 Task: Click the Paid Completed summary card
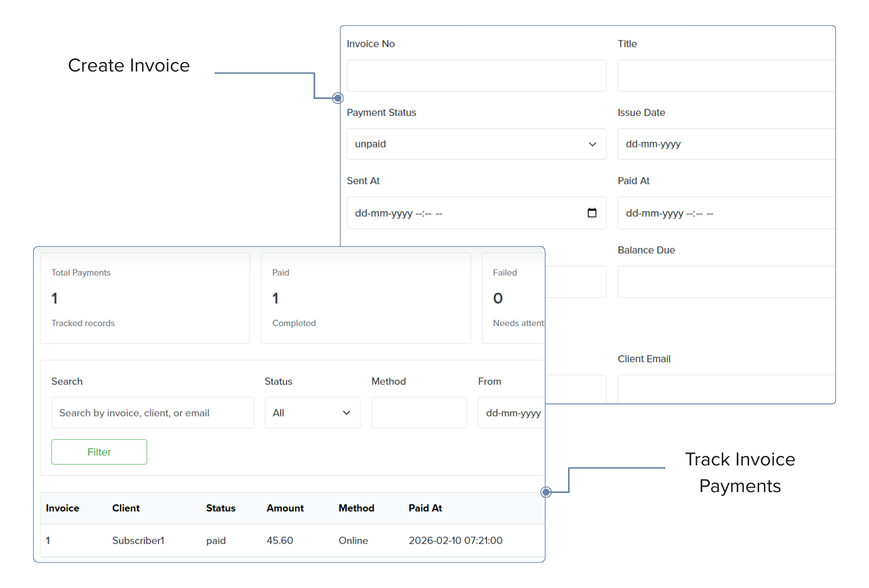(365, 298)
